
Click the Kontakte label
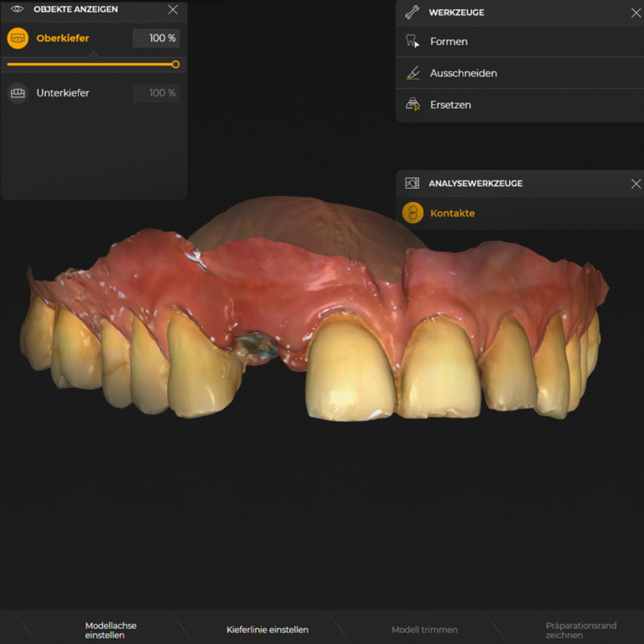(x=452, y=213)
